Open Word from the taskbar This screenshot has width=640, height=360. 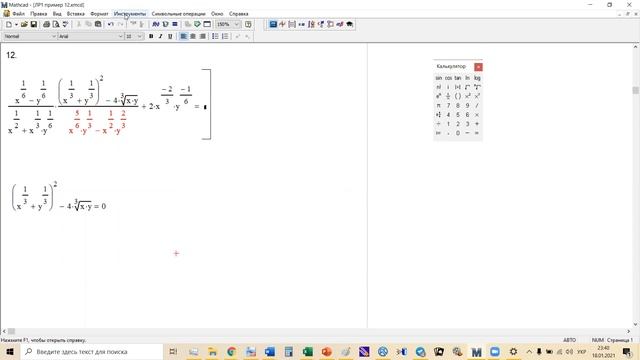pos(269,352)
